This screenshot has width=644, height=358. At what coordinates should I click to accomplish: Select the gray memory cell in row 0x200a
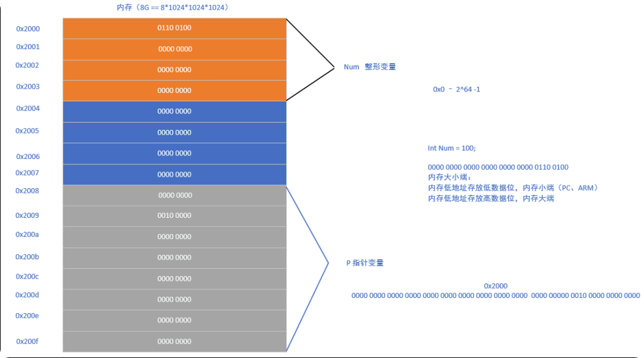coord(175,237)
